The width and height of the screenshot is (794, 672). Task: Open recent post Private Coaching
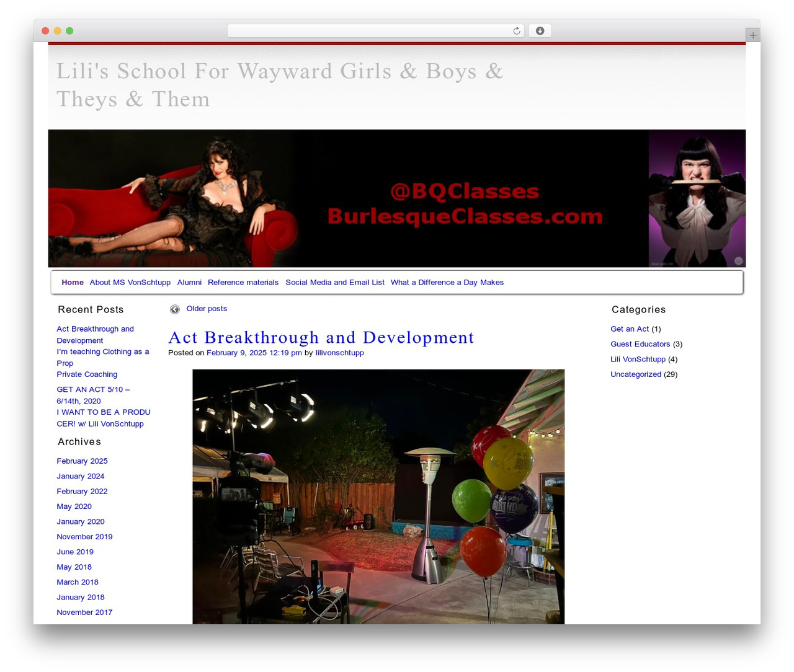(87, 374)
